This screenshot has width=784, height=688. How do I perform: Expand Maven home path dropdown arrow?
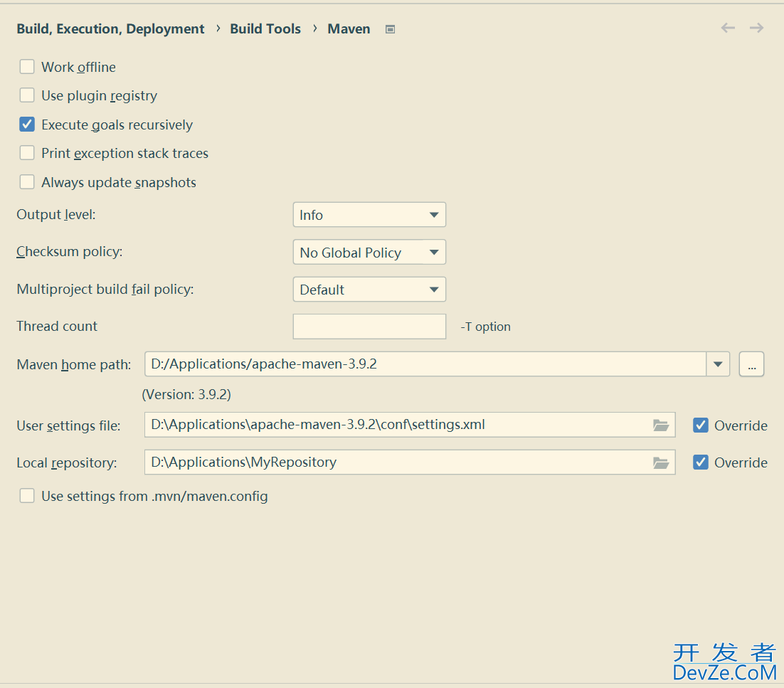tap(718, 364)
